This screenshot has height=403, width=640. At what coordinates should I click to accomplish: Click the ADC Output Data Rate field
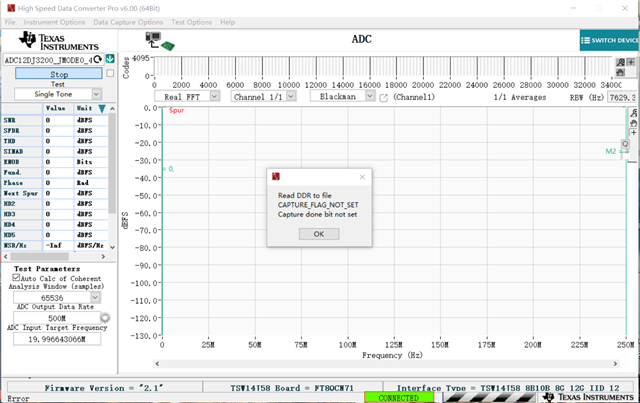(x=57, y=318)
